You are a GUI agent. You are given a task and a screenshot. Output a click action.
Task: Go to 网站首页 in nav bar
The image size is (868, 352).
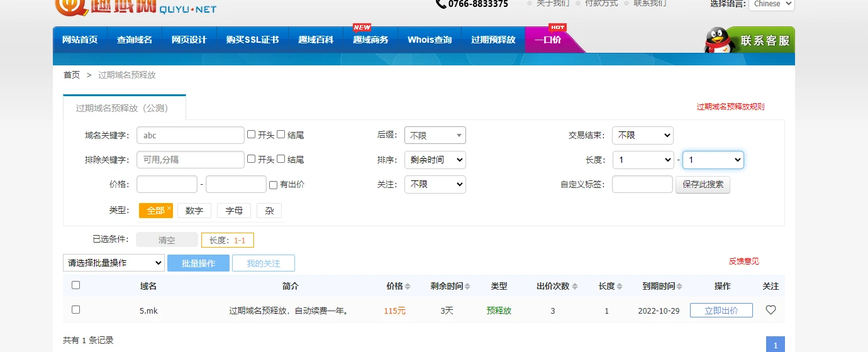80,40
